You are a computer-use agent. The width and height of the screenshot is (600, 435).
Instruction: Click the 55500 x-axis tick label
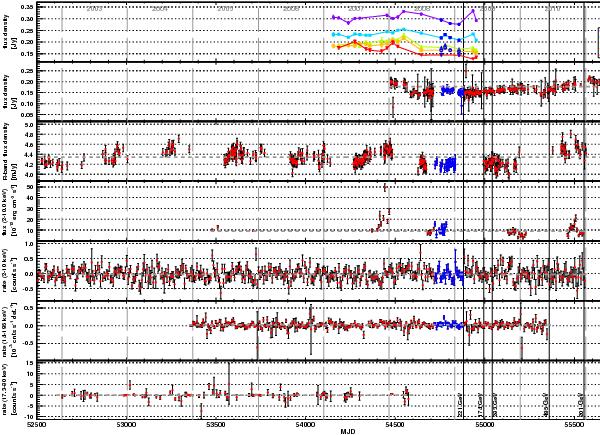(x=574, y=424)
